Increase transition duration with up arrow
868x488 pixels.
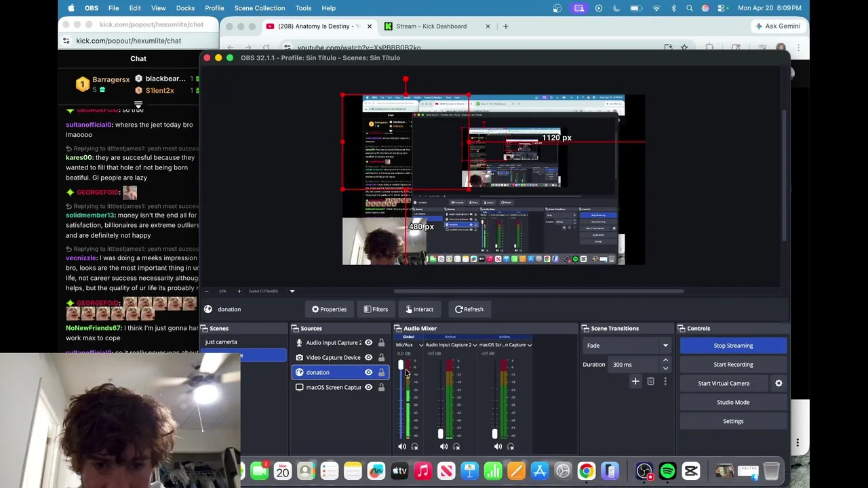click(665, 361)
